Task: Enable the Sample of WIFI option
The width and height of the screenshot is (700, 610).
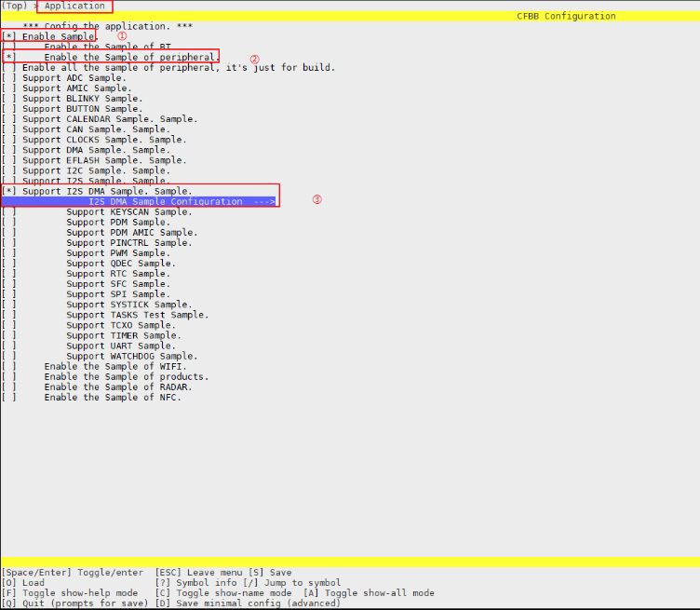Action: 9,367
